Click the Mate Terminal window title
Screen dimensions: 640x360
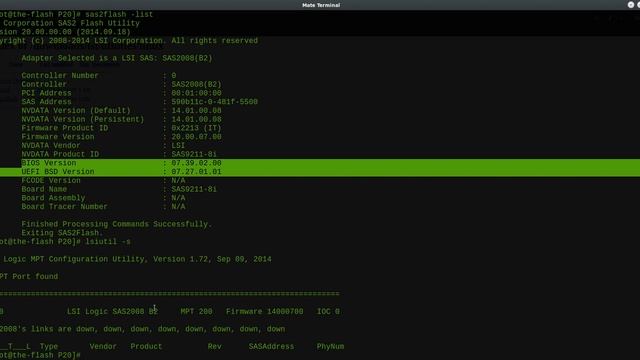pyautogui.click(x=321, y=5)
